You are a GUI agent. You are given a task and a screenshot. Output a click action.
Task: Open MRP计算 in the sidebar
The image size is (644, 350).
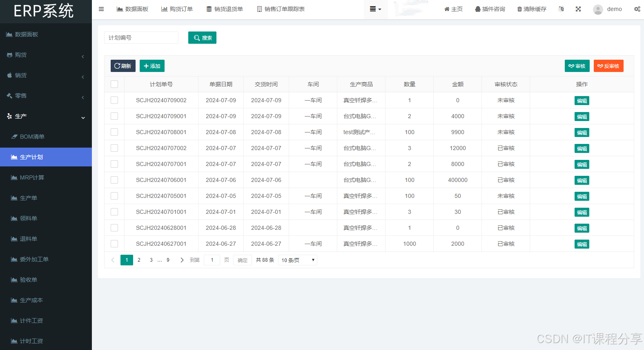point(32,177)
